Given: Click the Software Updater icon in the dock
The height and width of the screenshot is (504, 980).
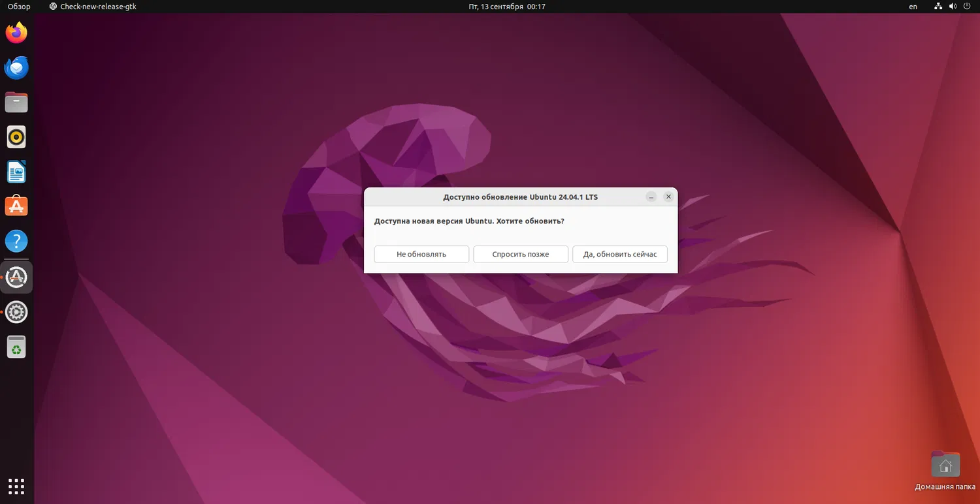Looking at the screenshot, I should 16,277.
